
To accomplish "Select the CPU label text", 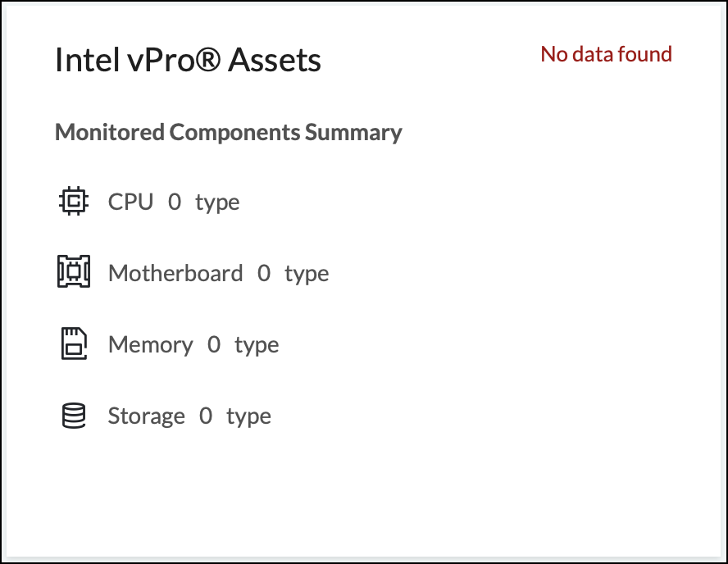I will coord(130,202).
